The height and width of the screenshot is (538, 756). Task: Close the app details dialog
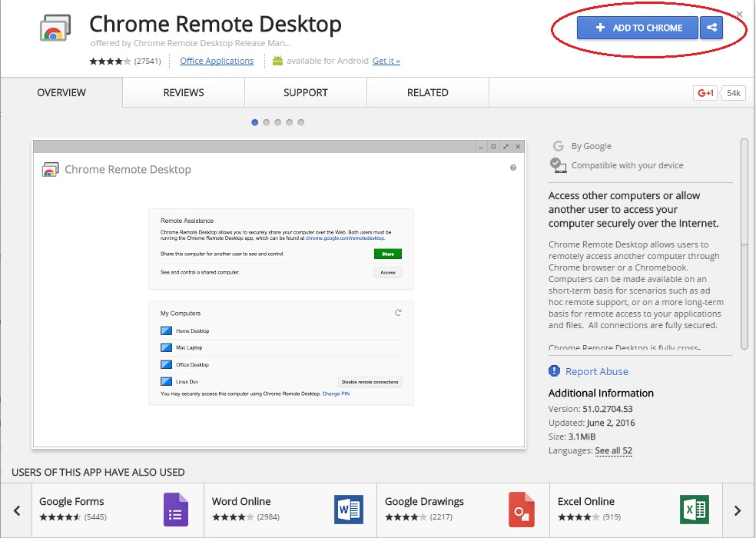coord(739,15)
